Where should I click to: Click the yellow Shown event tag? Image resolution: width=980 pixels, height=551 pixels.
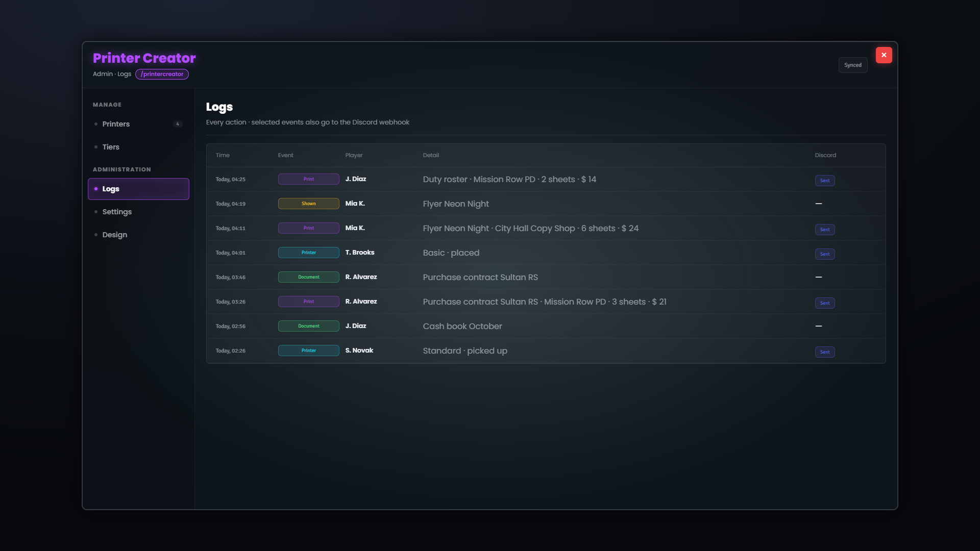309,204
